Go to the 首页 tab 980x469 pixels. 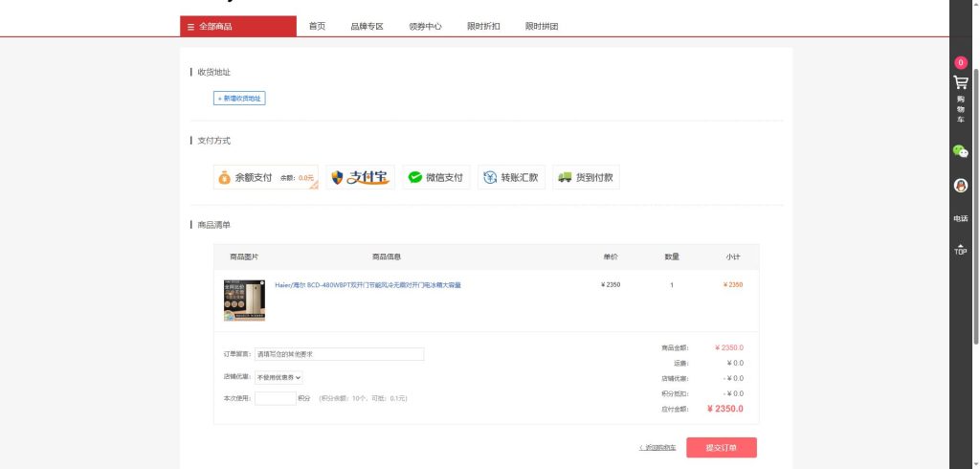click(317, 26)
